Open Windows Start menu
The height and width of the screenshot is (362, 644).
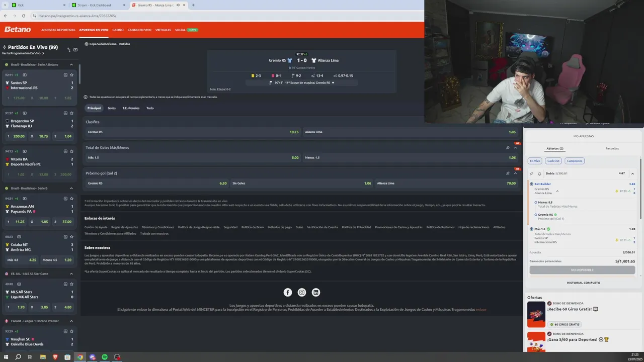click(6, 357)
